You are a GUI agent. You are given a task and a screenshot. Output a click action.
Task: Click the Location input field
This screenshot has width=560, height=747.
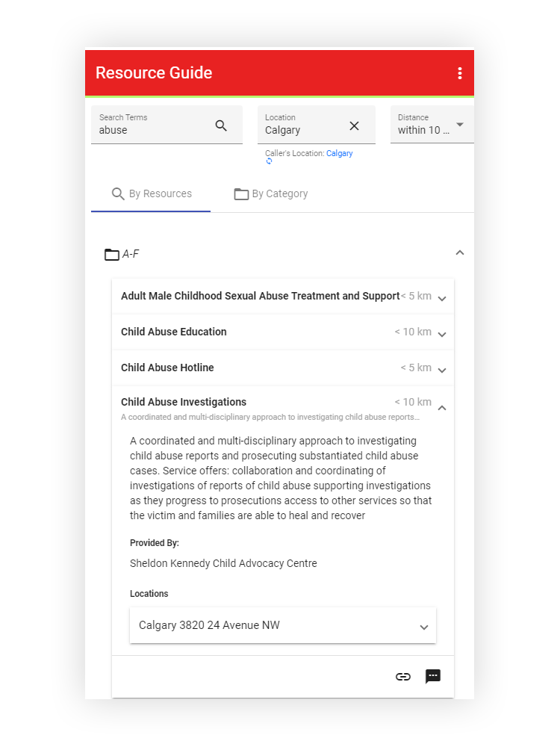(x=302, y=130)
